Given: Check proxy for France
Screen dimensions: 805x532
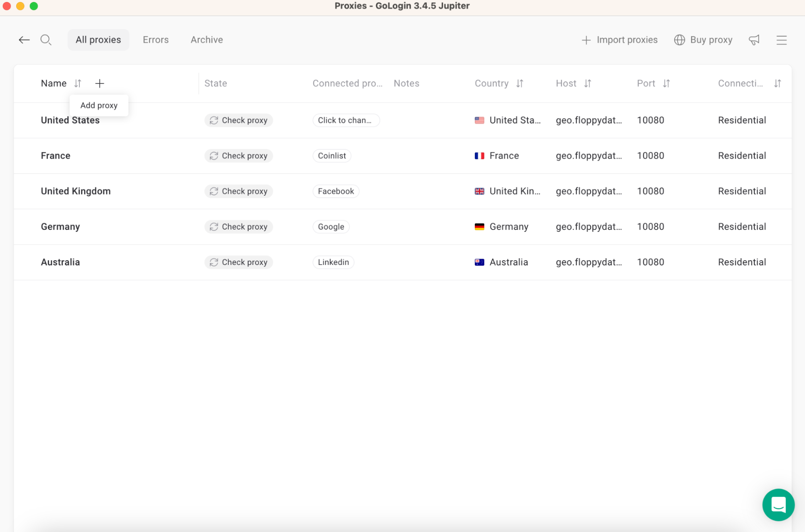Looking at the screenshot, I should pyautogui.click(x=238, y=156).
